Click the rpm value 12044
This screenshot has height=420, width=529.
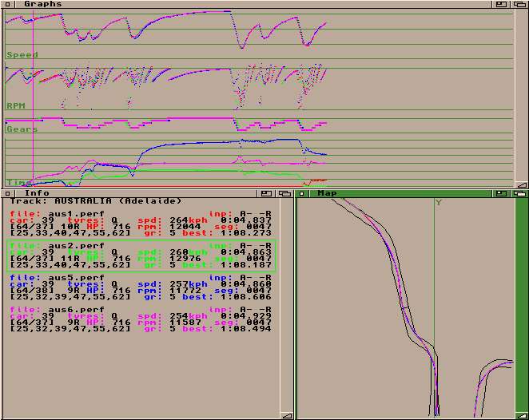click(185, 227)
